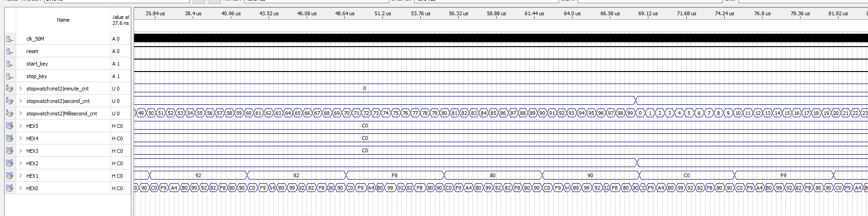Click the input pin icon for clk_50M

[x=9, y=38]
